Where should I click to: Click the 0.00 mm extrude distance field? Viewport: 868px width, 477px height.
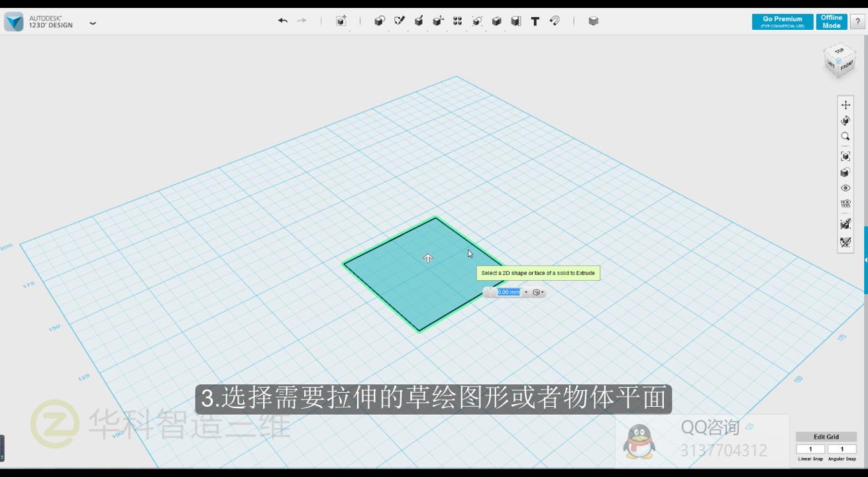pyautogui.click(x=508, y=292)
